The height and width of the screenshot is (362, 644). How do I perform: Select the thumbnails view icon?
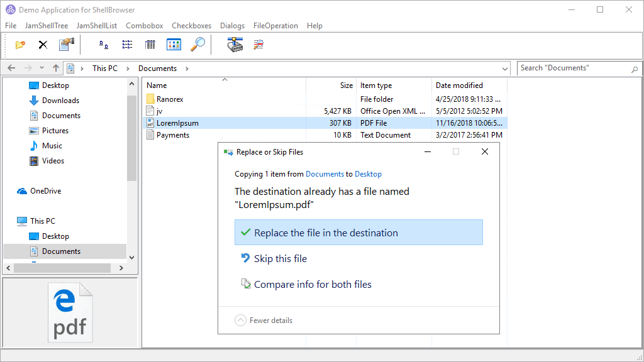[x=174, y=45]
